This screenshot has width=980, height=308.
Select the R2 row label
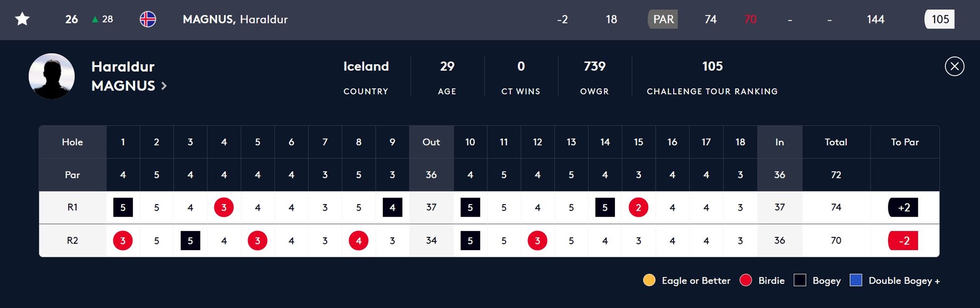[73, 240]
